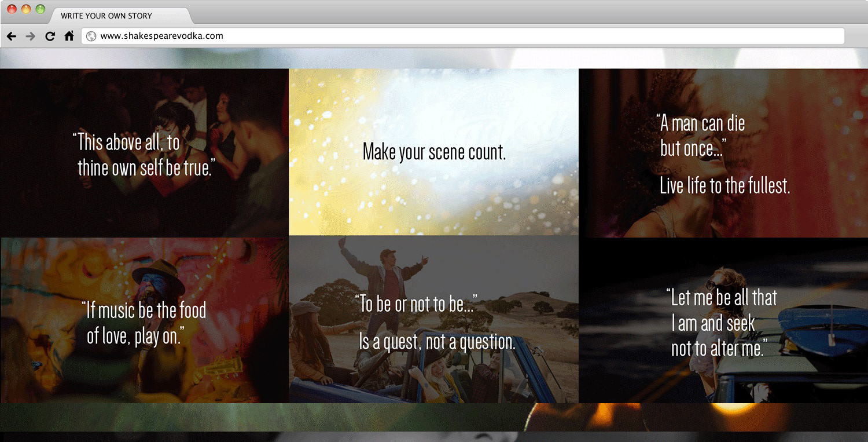
Task: Go to the browser home page
Action: (69, 36)
